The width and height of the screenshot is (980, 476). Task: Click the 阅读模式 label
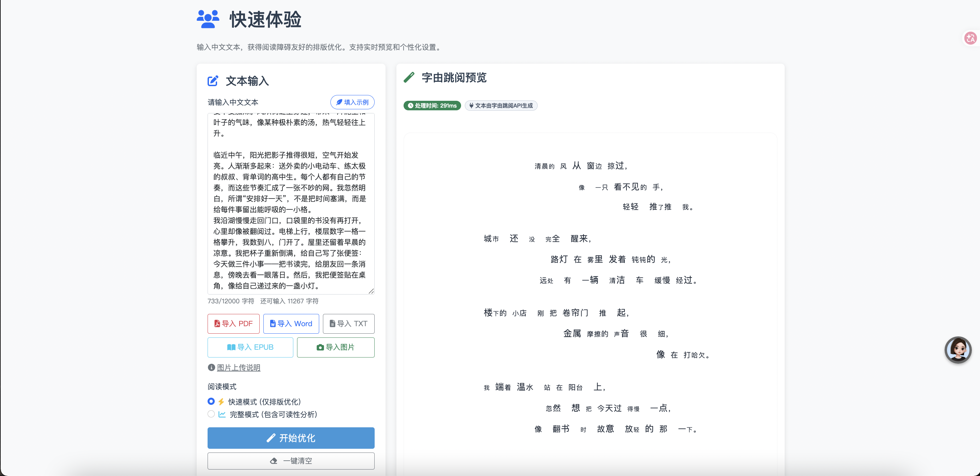pos(222,386)
